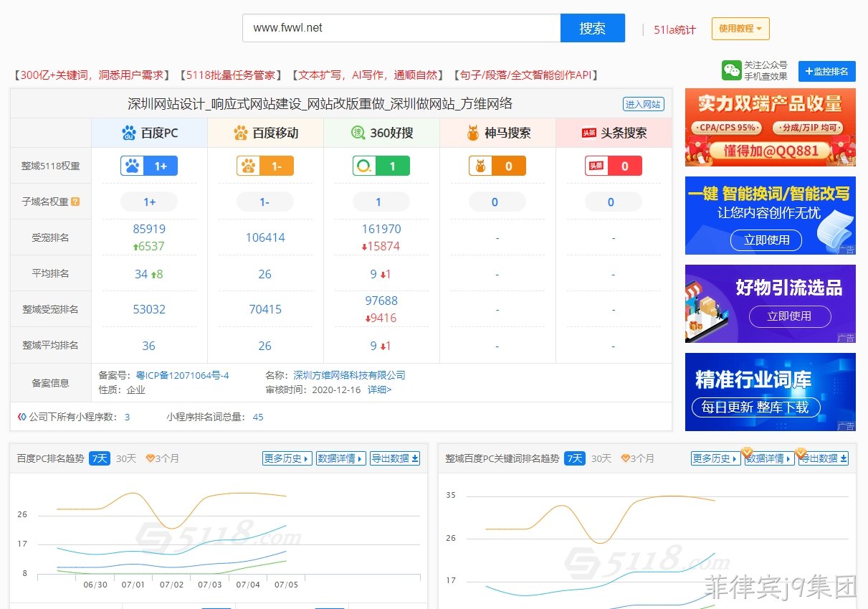Click the 监控排名 button
The width and height of the screenshot is (868, 609).
[827, 71]
